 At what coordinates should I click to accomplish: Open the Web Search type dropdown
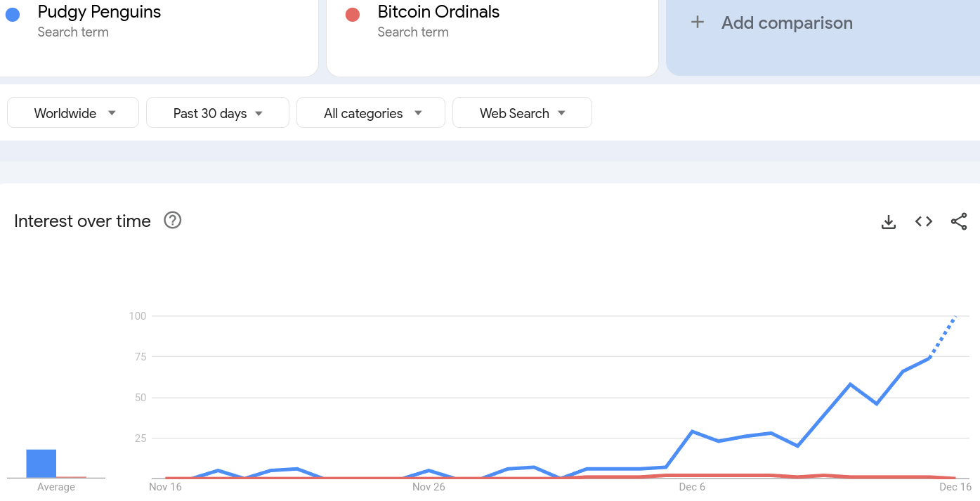point(522,113)
